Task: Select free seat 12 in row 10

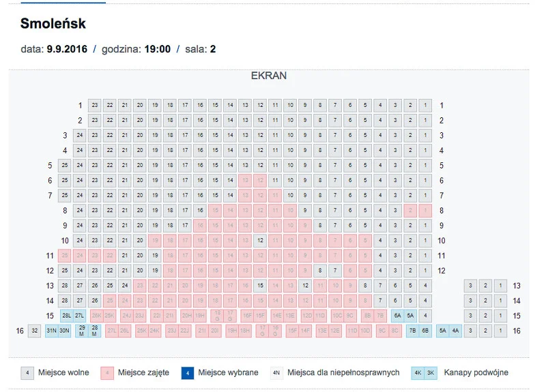Action: pos(260,241)
